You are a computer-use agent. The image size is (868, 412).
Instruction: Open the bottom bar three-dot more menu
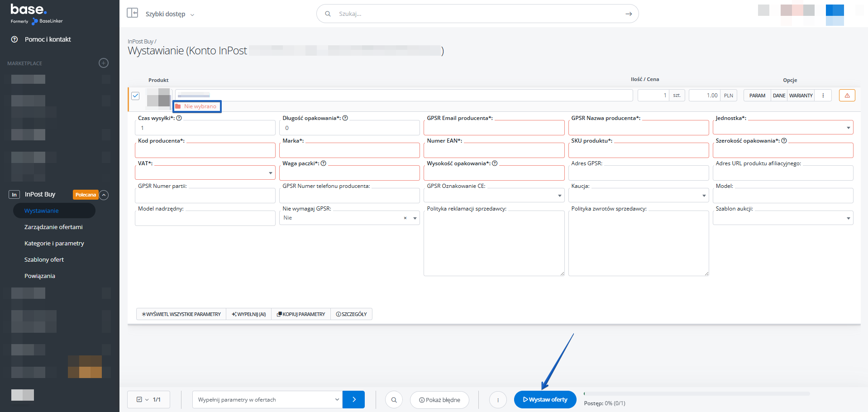498,400
